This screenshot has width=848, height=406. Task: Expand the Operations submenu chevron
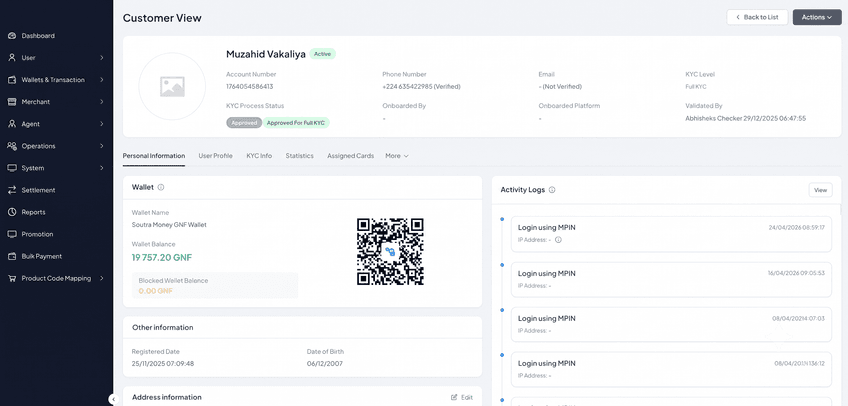point(102,146)
